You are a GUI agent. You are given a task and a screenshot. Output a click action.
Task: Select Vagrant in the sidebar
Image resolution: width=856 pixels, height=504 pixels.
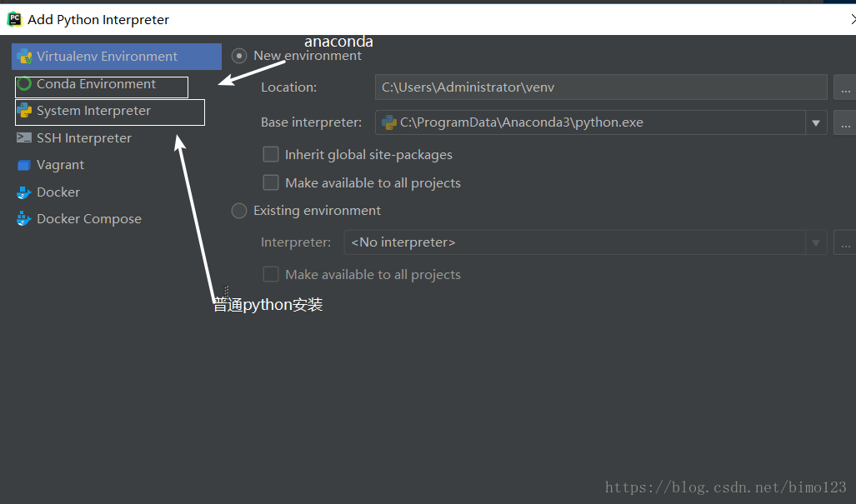pyautogui.click(x=117, y=165)
